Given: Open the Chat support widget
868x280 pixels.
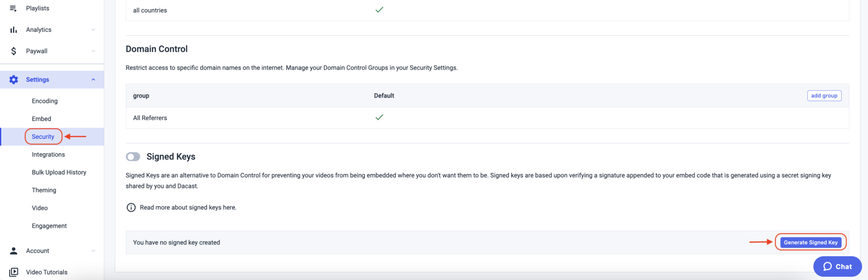Looking at the screenshot, I should (837, 266).
